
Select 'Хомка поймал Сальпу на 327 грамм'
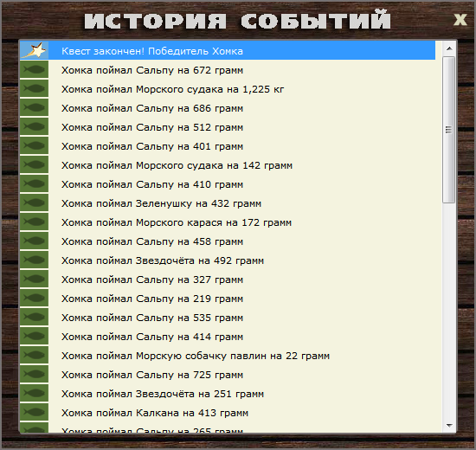[x=228, y=279]
